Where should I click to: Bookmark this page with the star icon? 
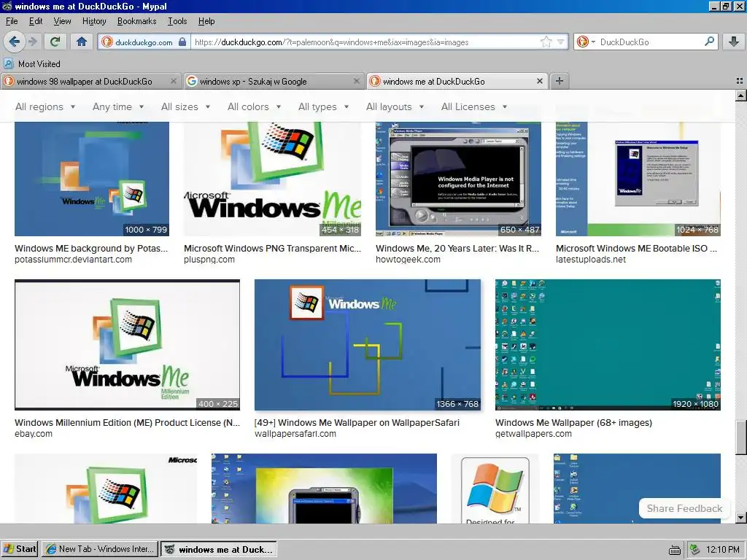(546, 42)
